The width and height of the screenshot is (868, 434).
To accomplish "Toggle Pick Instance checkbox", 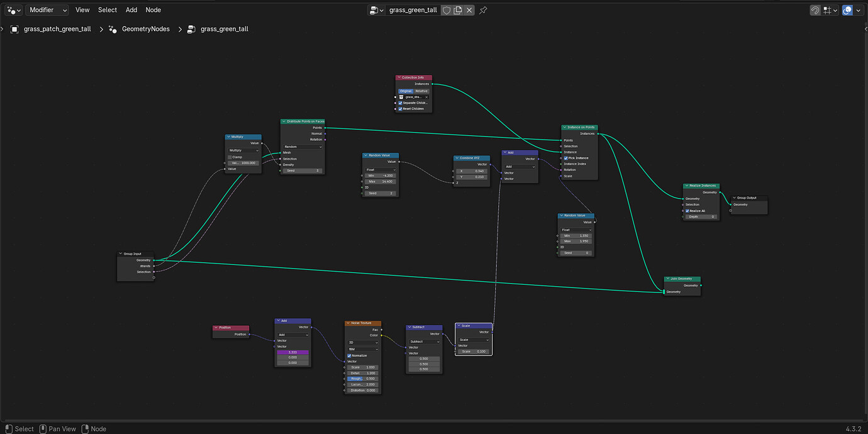I will [565, 158].
